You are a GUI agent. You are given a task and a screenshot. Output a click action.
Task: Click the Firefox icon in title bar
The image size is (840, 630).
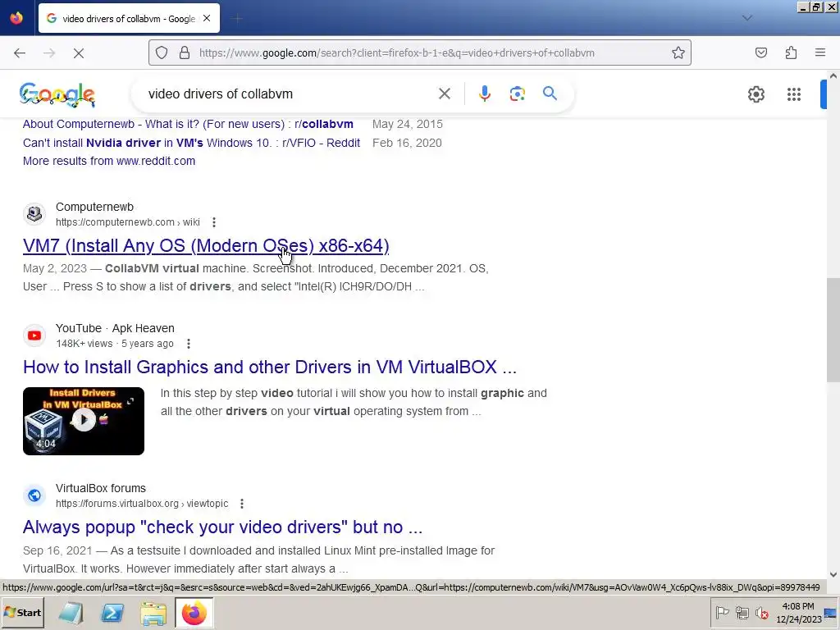[16, 18]
